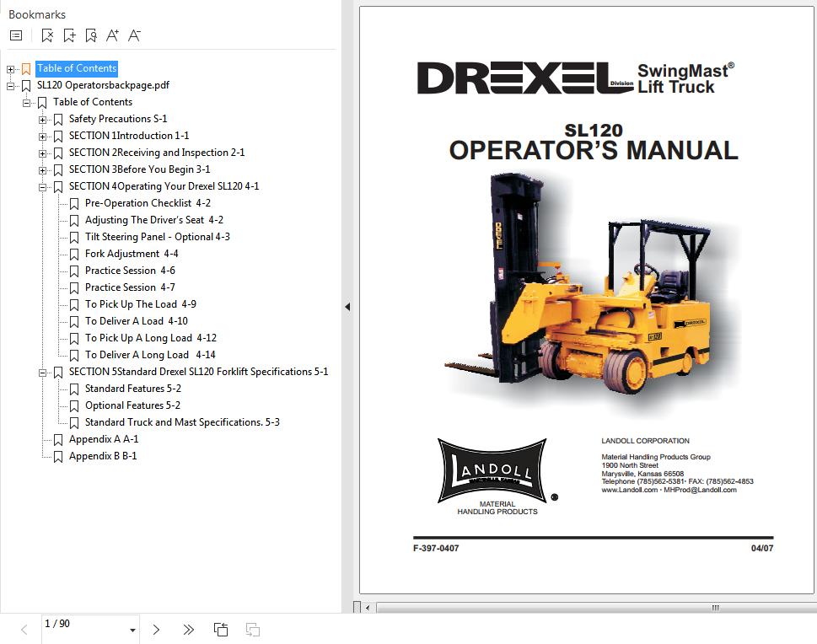Screen dimensions: 817x644
Task: Click the go back view icon
Action: pyautogui.click(x=221, y=630)
